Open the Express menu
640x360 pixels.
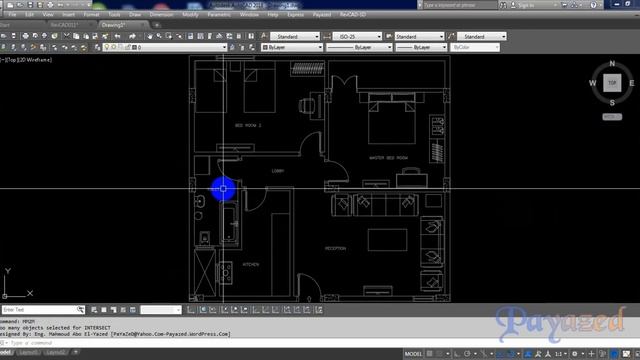pos(295,14)
